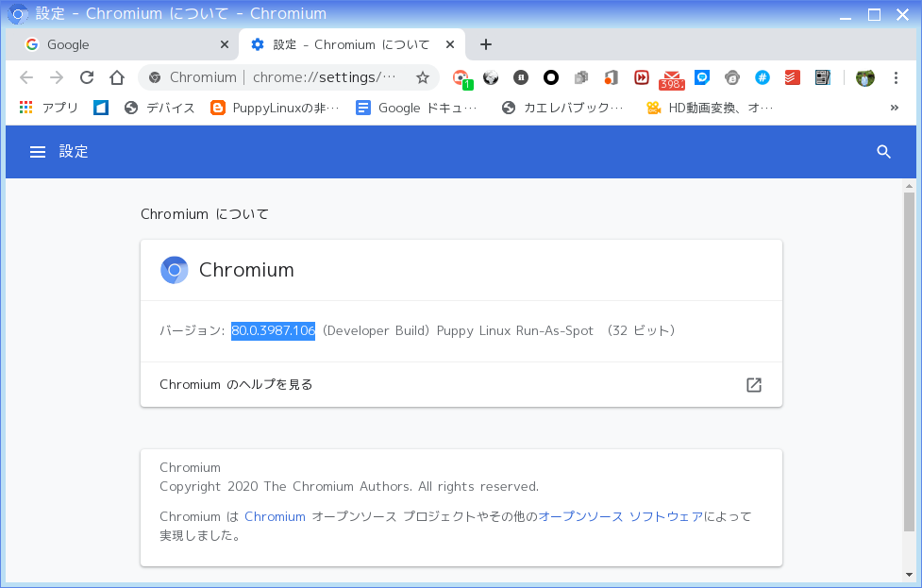Screen dimensions: 922x588
Task: Open the black ring extension icon
Action: click(551, 77)
